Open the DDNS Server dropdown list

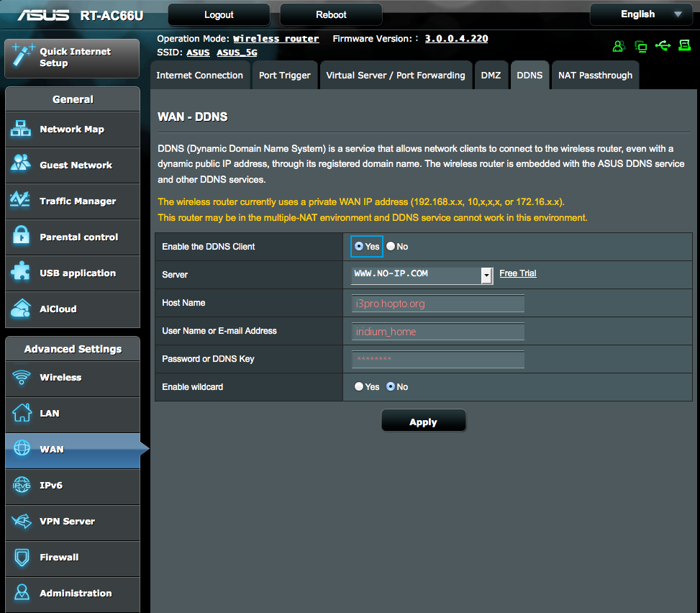[x=487, y=275]
